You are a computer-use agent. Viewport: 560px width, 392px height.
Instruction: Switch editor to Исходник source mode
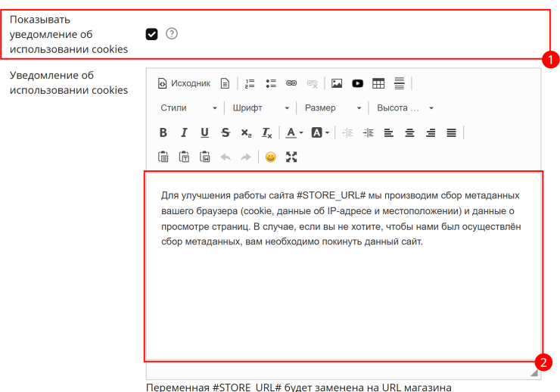tap(185, 83)
